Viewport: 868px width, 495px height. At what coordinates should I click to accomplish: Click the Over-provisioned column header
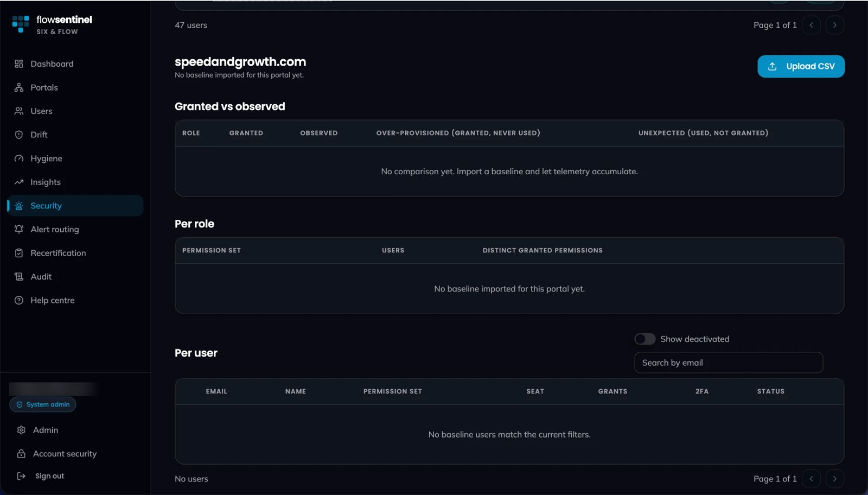coord(458,133)
